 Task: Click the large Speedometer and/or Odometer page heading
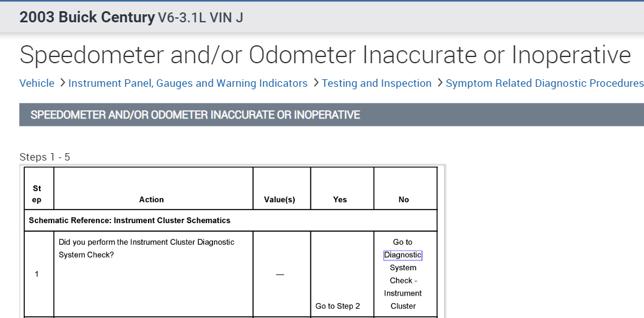(x=325, y=55)
